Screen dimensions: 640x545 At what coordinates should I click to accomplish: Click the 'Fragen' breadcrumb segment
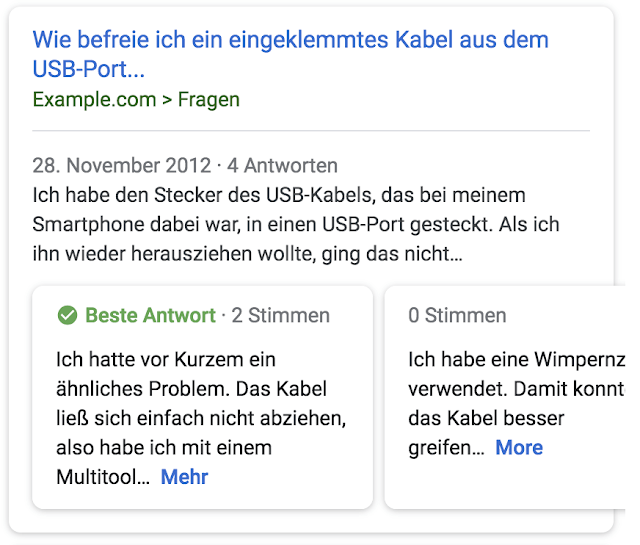[x=209, y=99]
